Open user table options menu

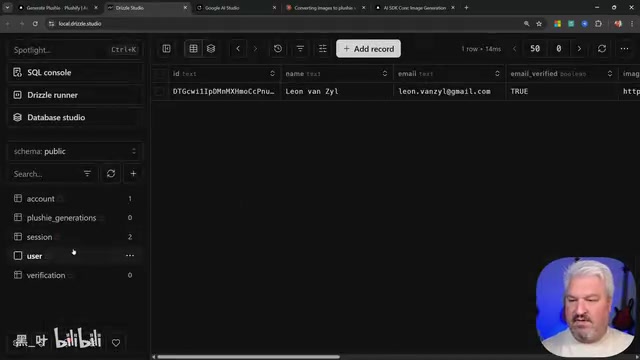pos(130,256)
